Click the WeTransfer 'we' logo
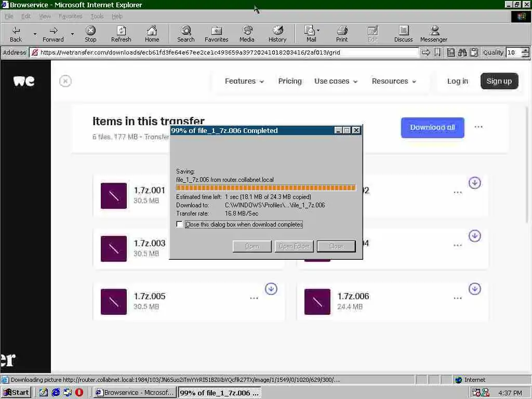This screenshot has width=532, height=399. point(24,81)
